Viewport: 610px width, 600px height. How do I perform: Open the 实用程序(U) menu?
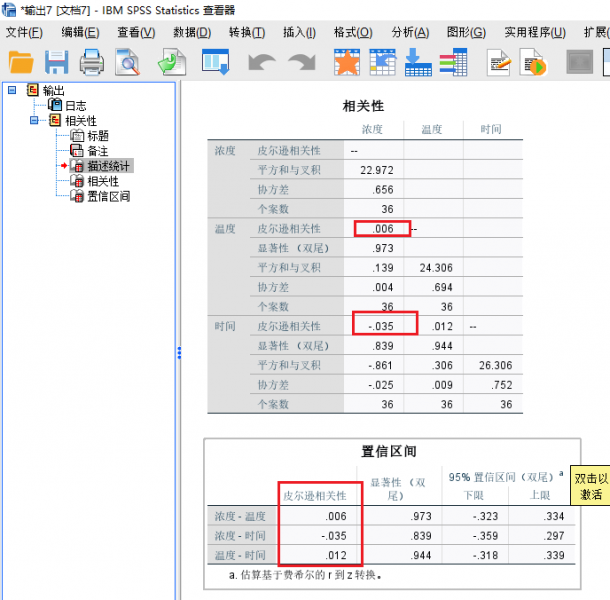[535, 32]
